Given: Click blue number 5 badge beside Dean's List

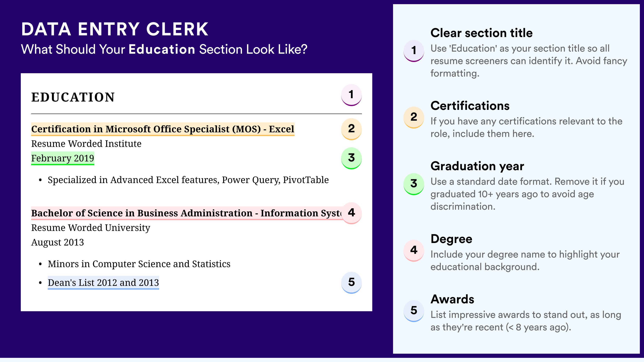Looking at the screenshot, I should (x=351, y=282).
